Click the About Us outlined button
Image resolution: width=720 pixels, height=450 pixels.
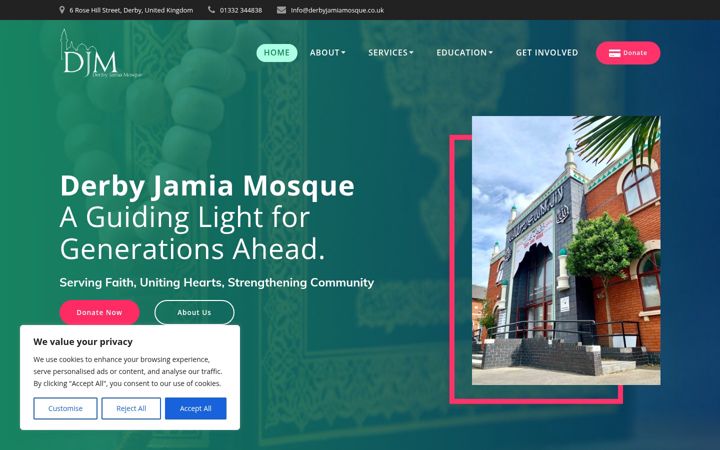[194, 312]
